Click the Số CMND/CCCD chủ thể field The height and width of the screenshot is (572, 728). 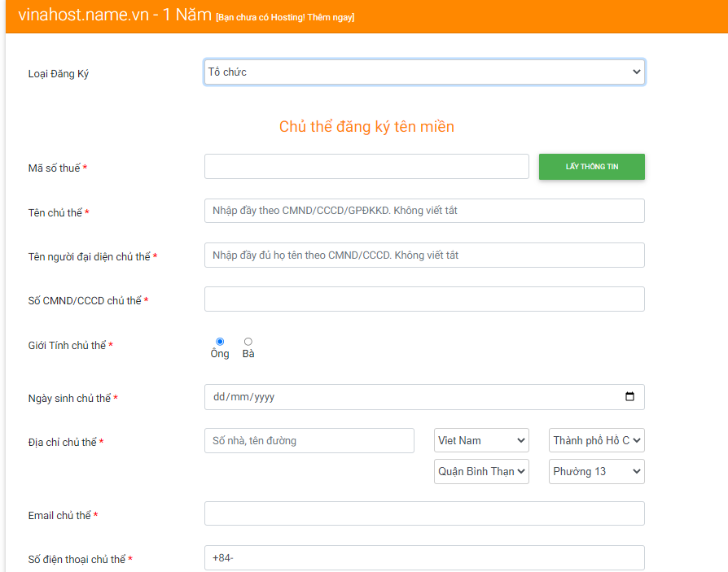[424, 299]
